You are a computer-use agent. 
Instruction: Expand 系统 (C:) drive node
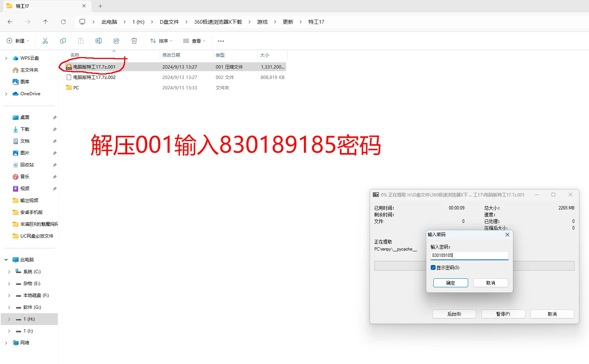[9, 272]
